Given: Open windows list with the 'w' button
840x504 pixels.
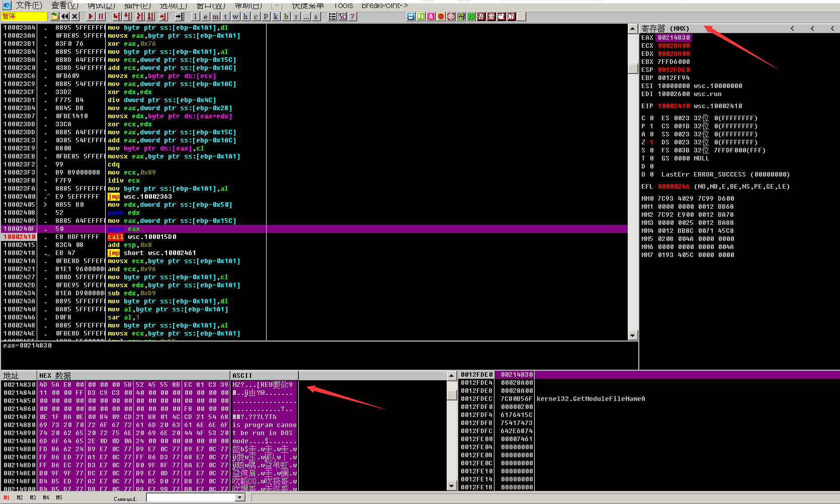Looking at the screenshot, I should pos(235,17).
